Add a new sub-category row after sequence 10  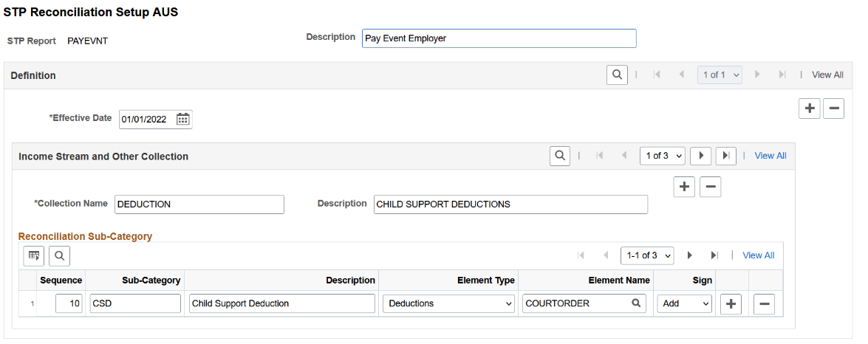[x=730, y=303]
